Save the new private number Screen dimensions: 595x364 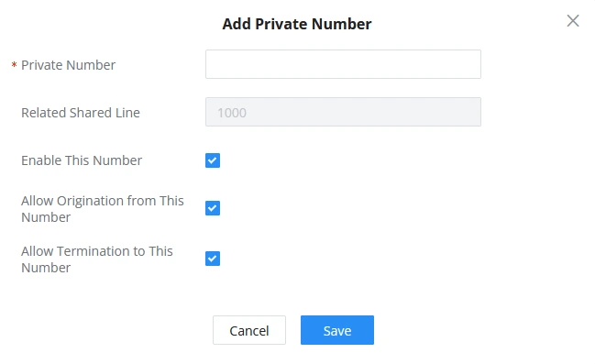tap(337, 330)
